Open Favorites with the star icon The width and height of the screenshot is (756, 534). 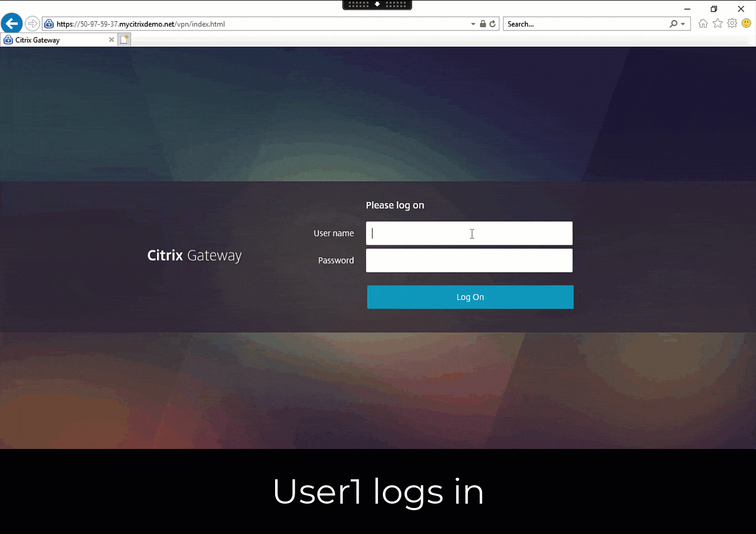[718, 23]
